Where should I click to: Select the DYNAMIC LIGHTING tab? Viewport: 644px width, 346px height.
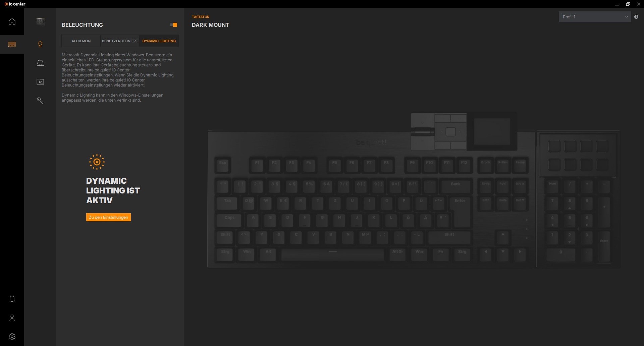click(159, 41)
